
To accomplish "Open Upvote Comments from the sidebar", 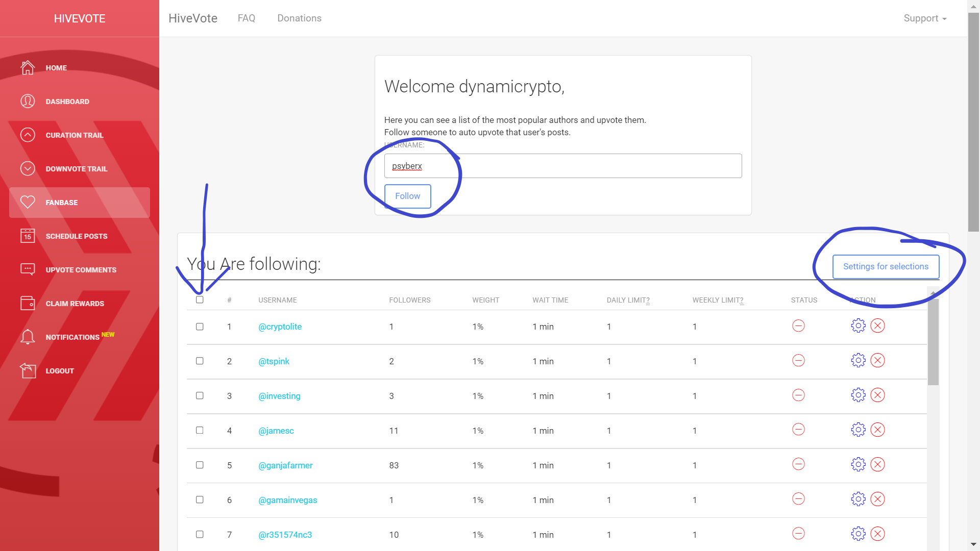I will click(x=80, y=269).
